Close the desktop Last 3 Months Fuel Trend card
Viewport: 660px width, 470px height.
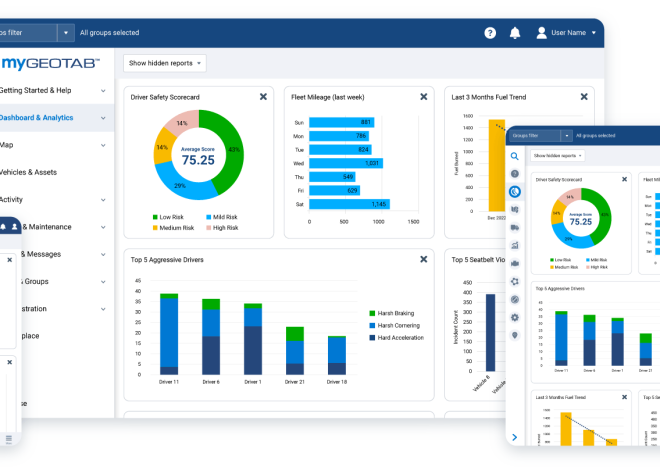pyautogui.click(x=584, y=97)
